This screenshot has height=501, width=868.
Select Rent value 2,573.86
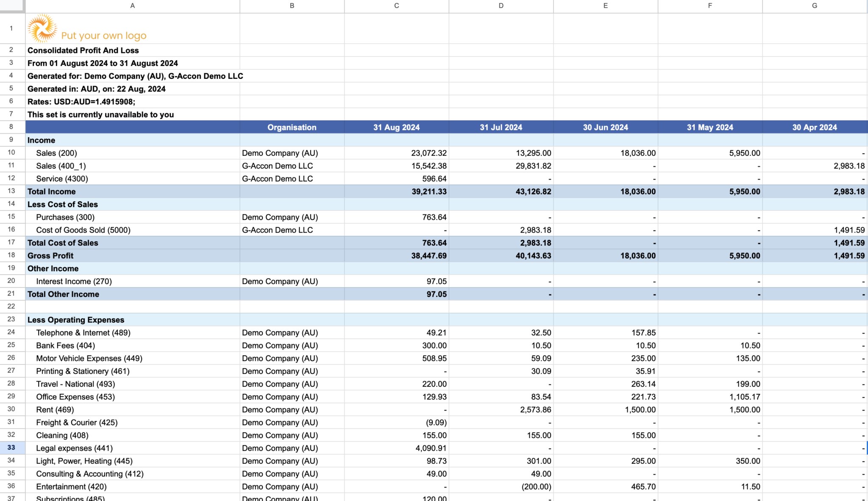[501, 410]
